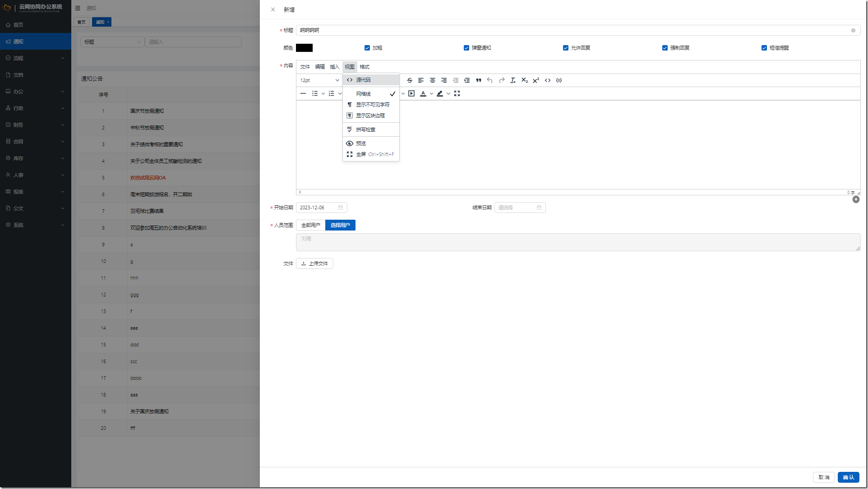Open the 标题 filter dropdown
This screenshot has width=868, height=489.
click(112, 42)
